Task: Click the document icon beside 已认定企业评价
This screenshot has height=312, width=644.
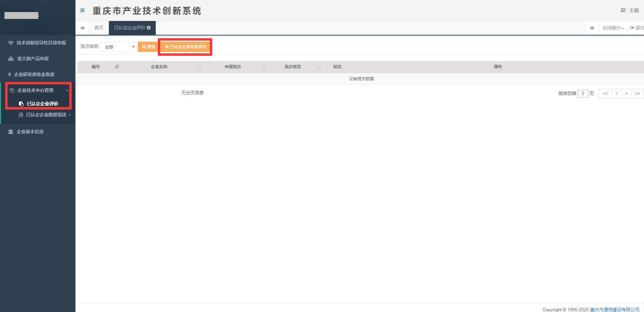Action: pyautogui.click(x=21, y=104)
